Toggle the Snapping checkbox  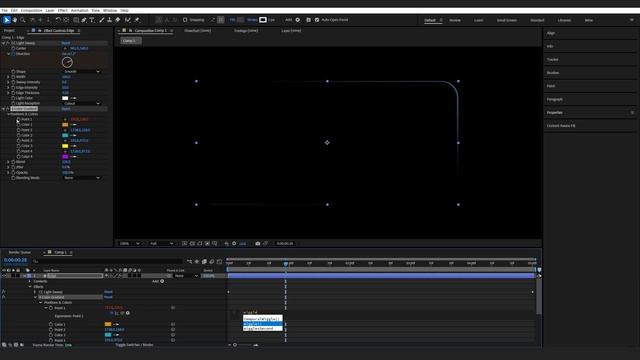point(185,20)
